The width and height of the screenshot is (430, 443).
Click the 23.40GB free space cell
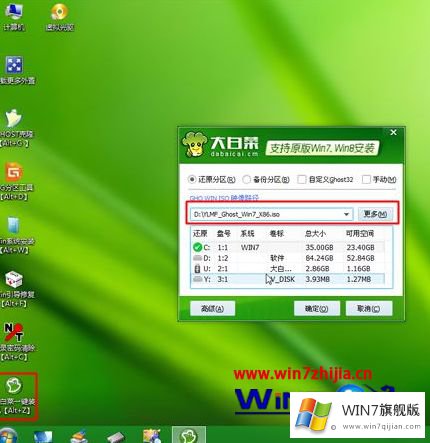[x=360, y=247]
